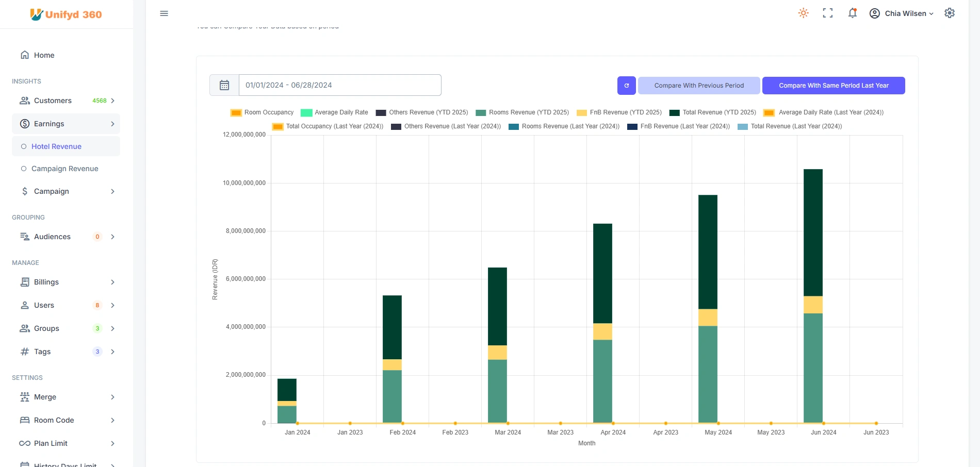Screen dimensions: 980x467
Task: Toggle FnB Revenue (YTD 2025) series
Action: pos(619,112)
